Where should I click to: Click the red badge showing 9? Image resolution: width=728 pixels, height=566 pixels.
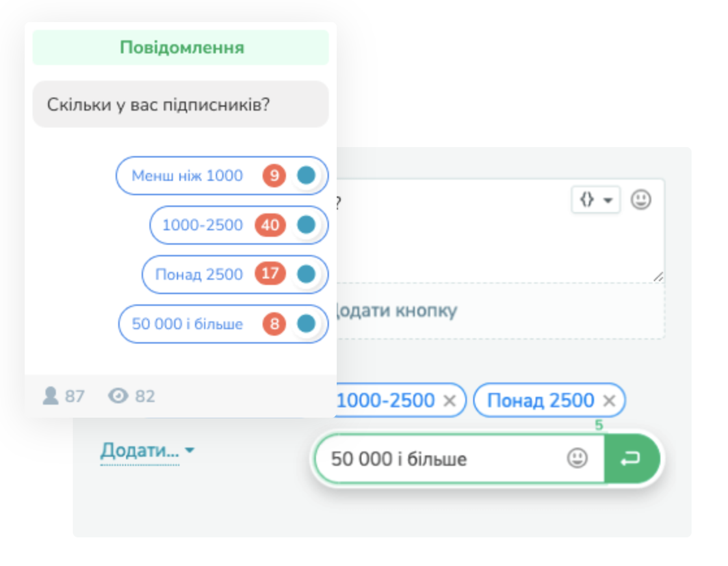point(274,176)
